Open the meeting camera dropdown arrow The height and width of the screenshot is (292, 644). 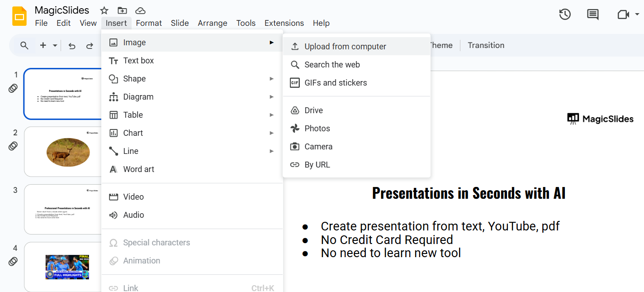(637, 14)
